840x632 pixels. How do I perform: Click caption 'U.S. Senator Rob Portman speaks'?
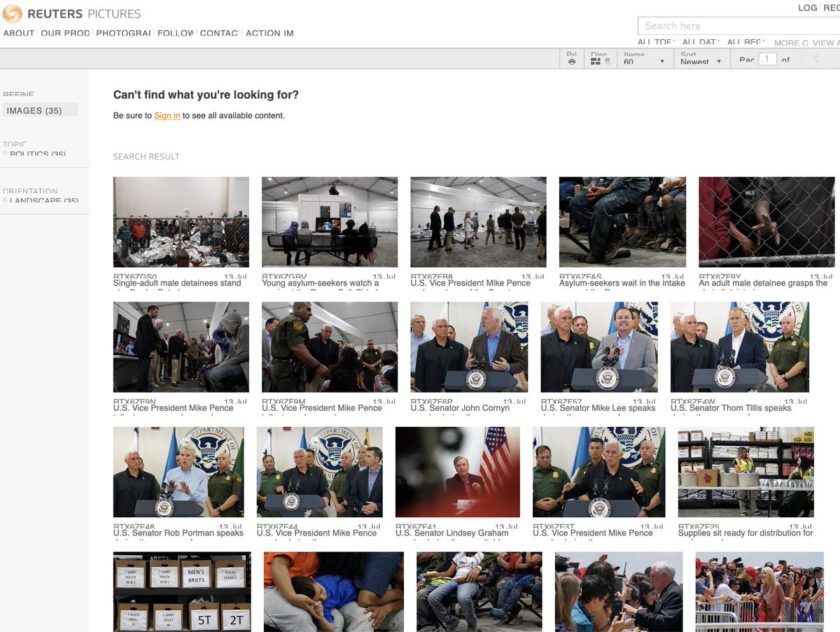pos(178,533)
